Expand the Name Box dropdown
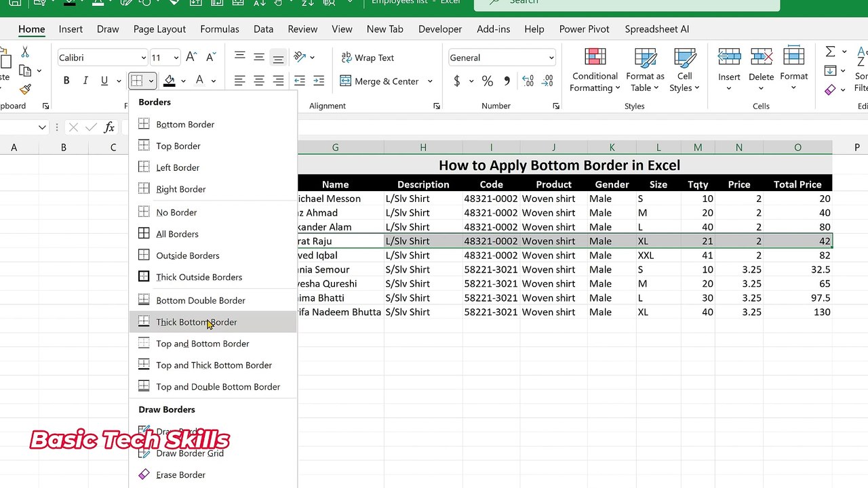This screenshot has width=868, height=488. tap(42, 127)
